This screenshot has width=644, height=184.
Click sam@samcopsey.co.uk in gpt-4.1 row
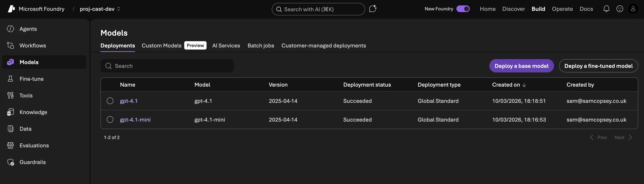[596, 101]
